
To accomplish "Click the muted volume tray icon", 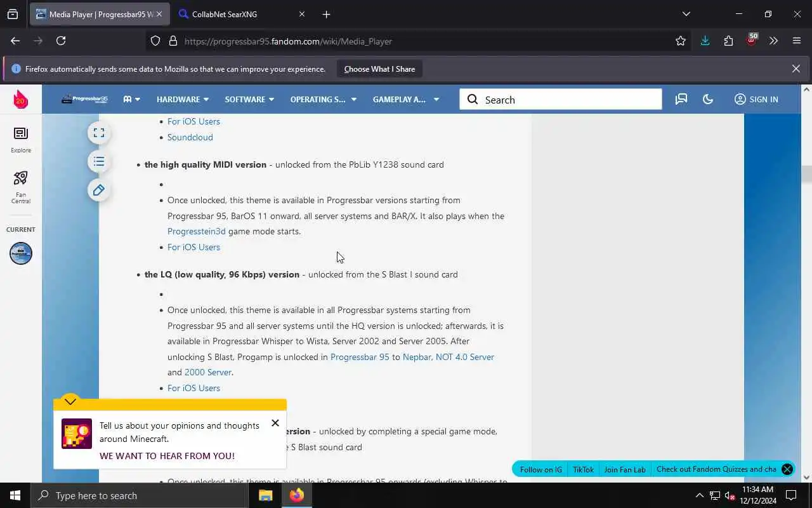I will pyautogui.click(x=730, y=495).
